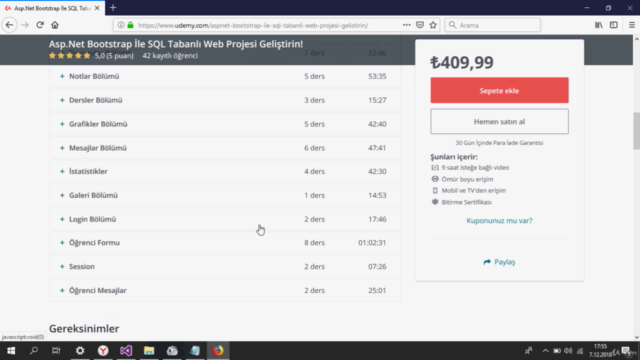Show hidden system tray icons chevron
Image resolution: width=640 pixels, height=360 pixels.
pos(545,351)
